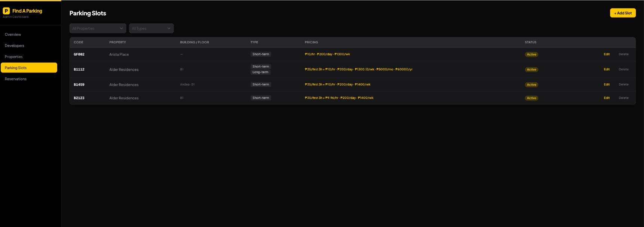This screenshot has width=644, height=227.
Task: Click Long-term tag in B1112 row
Action: click(260, 72)
